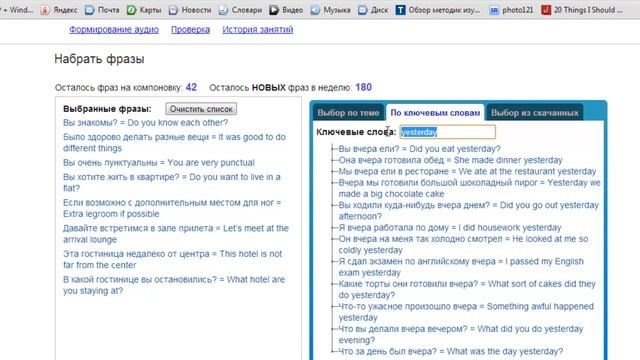
Task: Go to Формирование аудио link
Action: click(114, 29)
